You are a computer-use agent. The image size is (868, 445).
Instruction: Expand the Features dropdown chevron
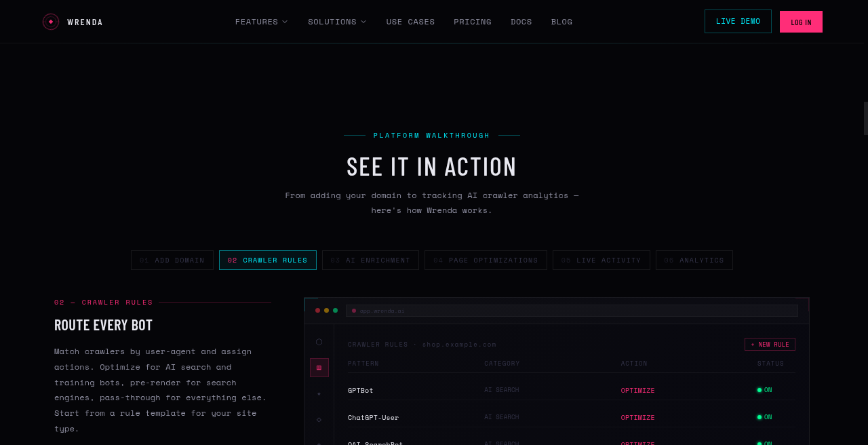pos(285,22)
